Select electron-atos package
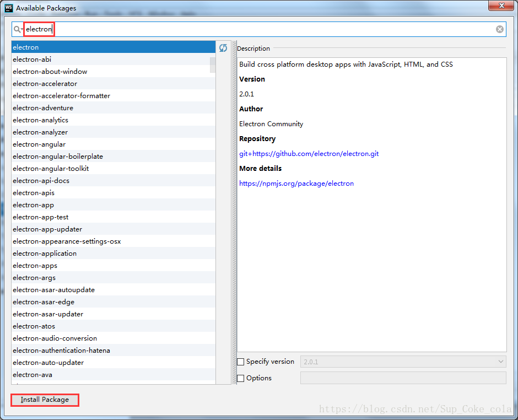 click(114, 326)
